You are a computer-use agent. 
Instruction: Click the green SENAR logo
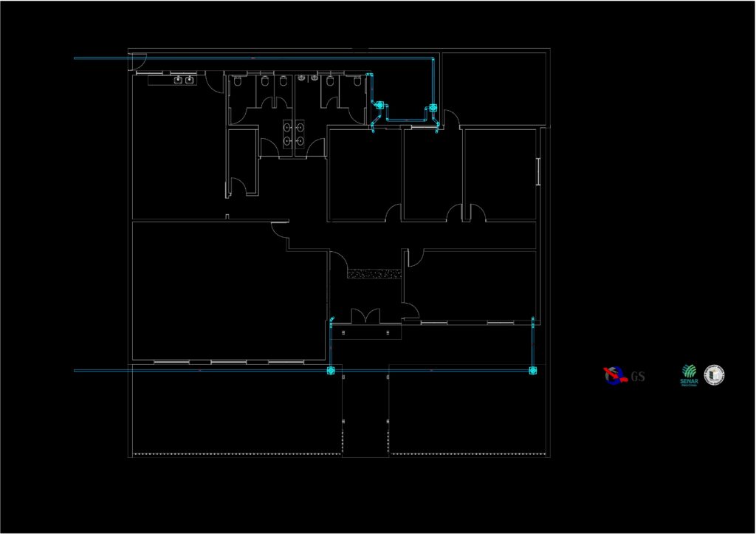(688, 375)
